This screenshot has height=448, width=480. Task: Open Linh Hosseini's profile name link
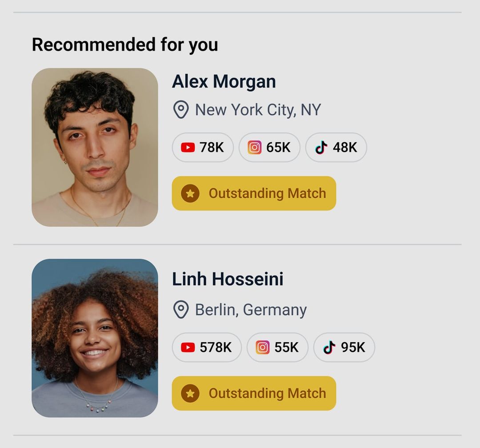coord(228,279)
